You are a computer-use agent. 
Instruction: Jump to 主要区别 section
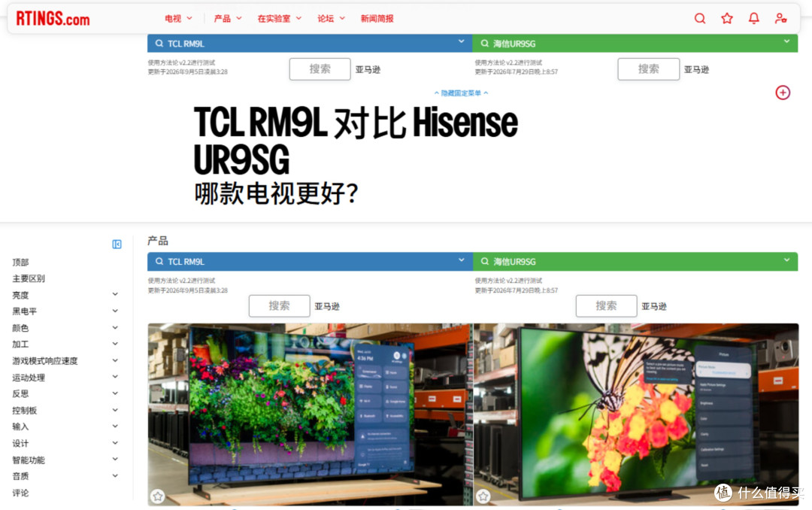click(x=29, y=278)
